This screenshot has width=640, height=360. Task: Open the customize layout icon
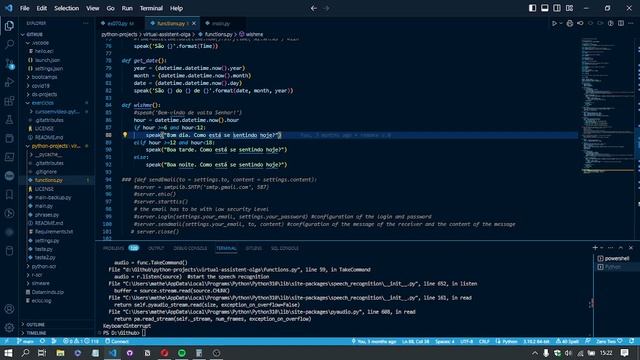(569, 8)
